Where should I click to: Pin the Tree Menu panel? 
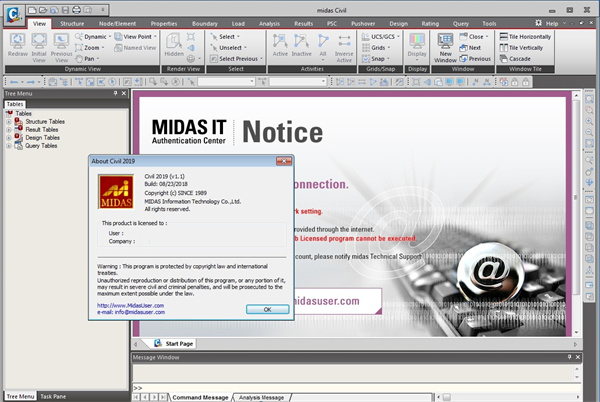(115, 93)
